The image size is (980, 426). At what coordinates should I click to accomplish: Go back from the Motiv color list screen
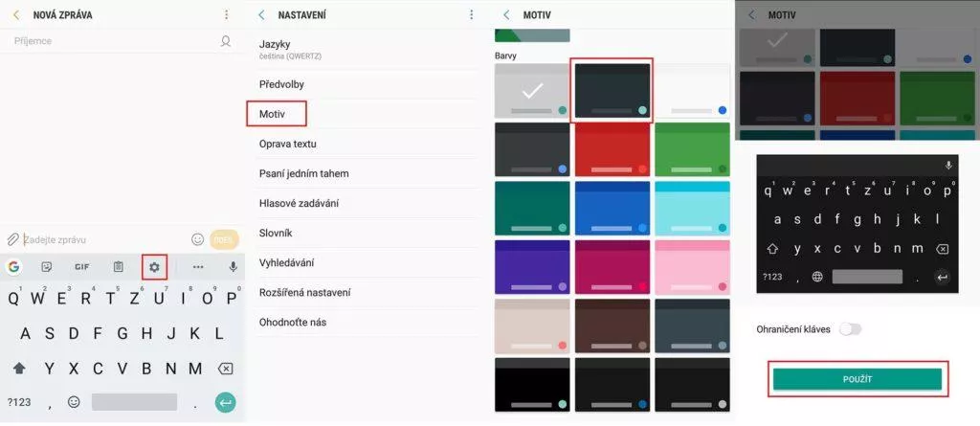click(506, 15)
